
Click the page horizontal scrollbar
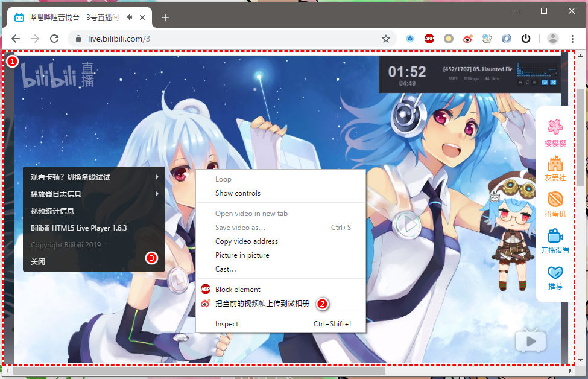click(x=199, y=371)
